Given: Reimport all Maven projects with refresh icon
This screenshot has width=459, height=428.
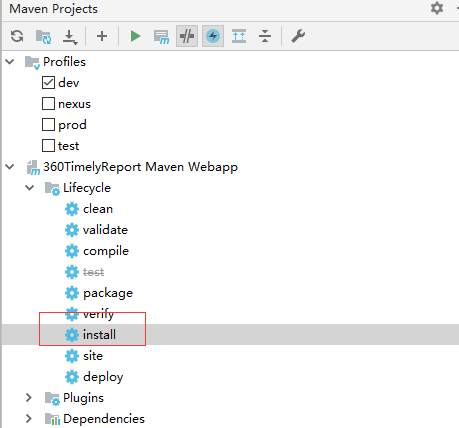Looking at the screenshot, I should (x=17, y=36).
